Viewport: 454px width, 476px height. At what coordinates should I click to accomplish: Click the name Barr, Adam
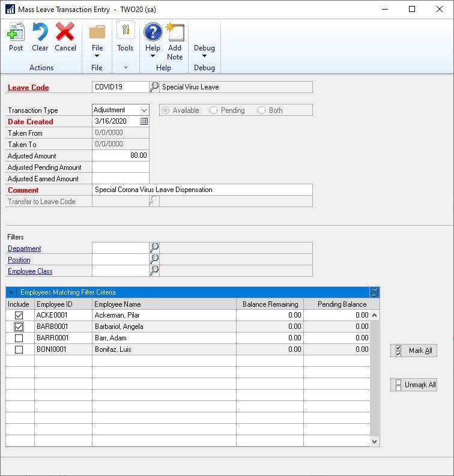(110, 338)
